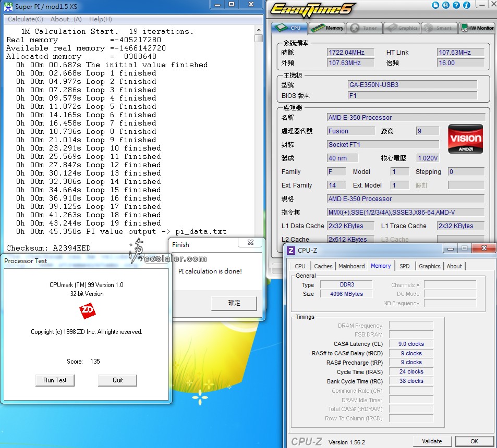Viewport: 497px width, 448px height.
Task: Click the 'PI calculation is done!' message
Action: coord(210,271)
